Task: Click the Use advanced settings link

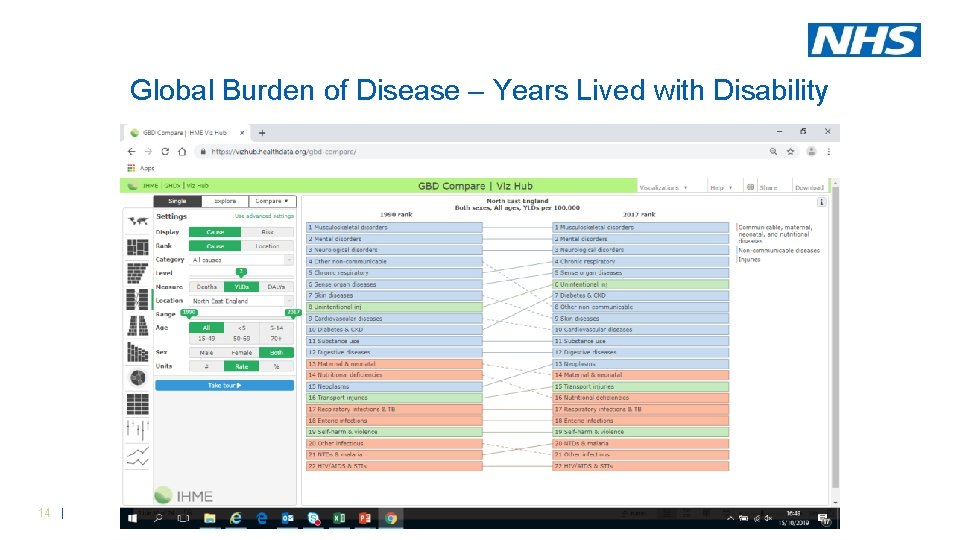Action: [x=264, y=216]
